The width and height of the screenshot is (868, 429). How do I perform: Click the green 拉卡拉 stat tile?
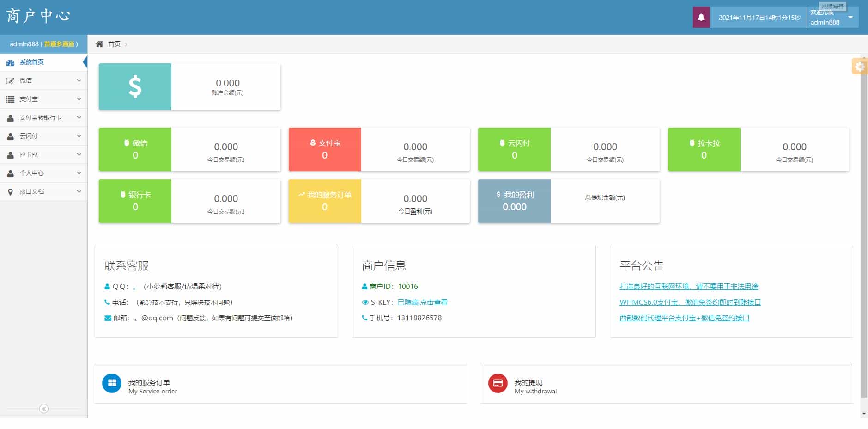704,149
